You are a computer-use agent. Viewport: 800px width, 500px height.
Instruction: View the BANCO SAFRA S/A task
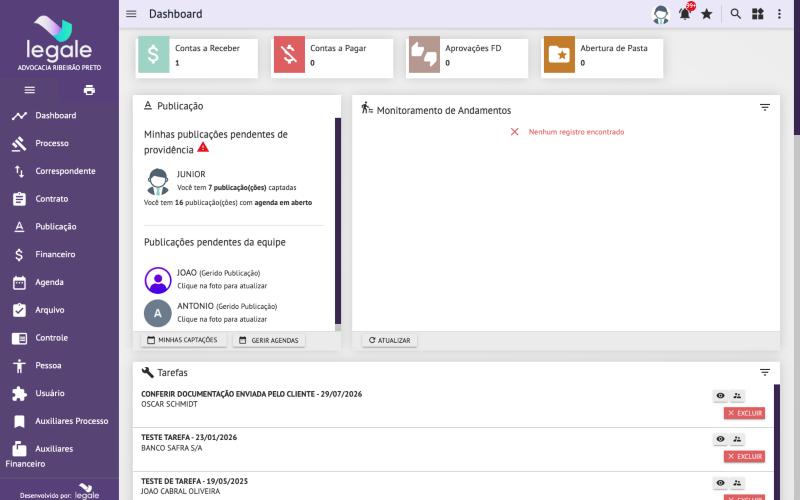point(720,439)
